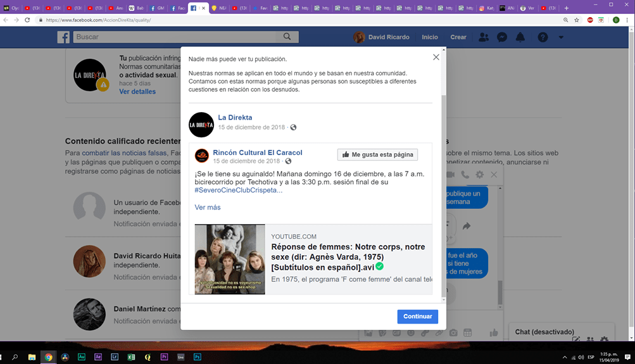Open the #SeveroCineClubCrispeta hashtag
The height and width of the screenshot is (364, 635).
239,191
